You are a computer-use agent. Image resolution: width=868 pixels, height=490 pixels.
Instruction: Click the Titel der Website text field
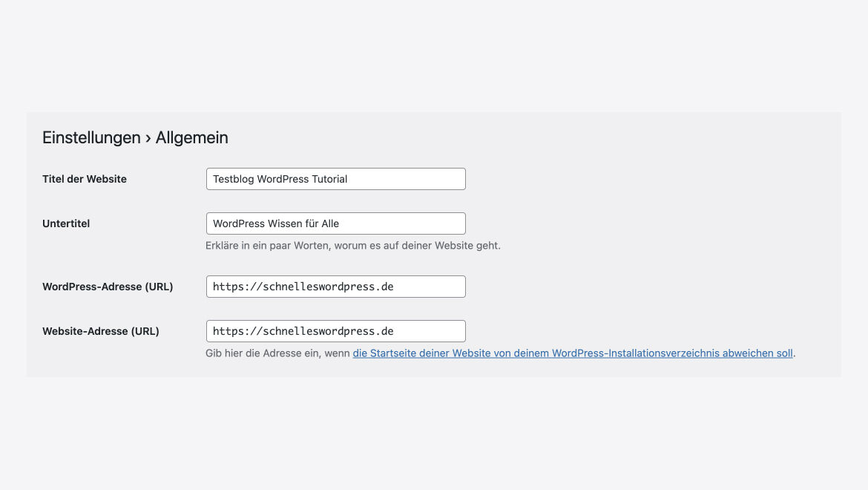[335, 179]
